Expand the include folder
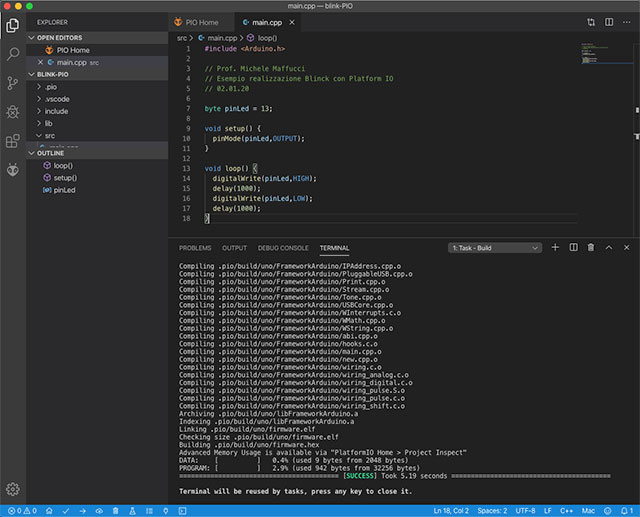The width and height of the screenshot is (640, 517). click(x=57, y=111)
